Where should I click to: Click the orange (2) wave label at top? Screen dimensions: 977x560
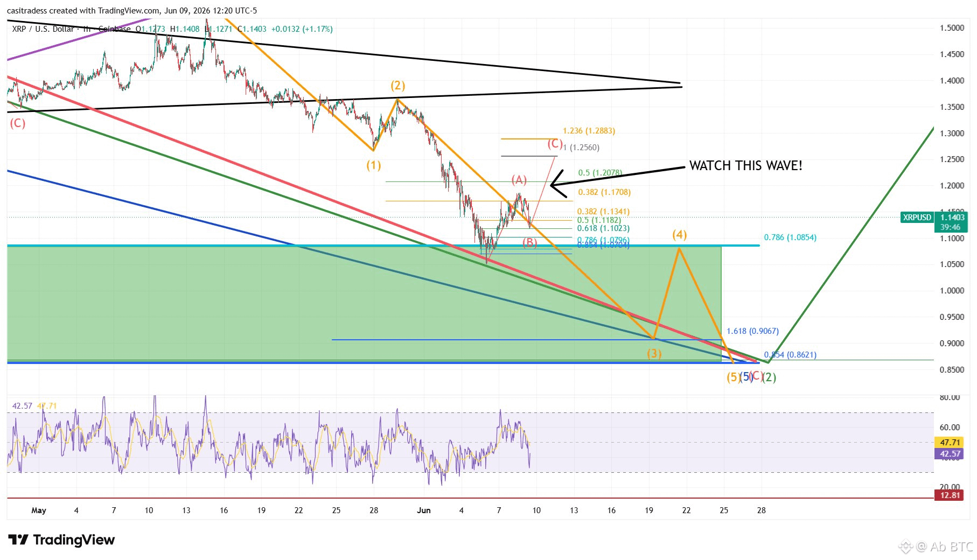[398, 86]
